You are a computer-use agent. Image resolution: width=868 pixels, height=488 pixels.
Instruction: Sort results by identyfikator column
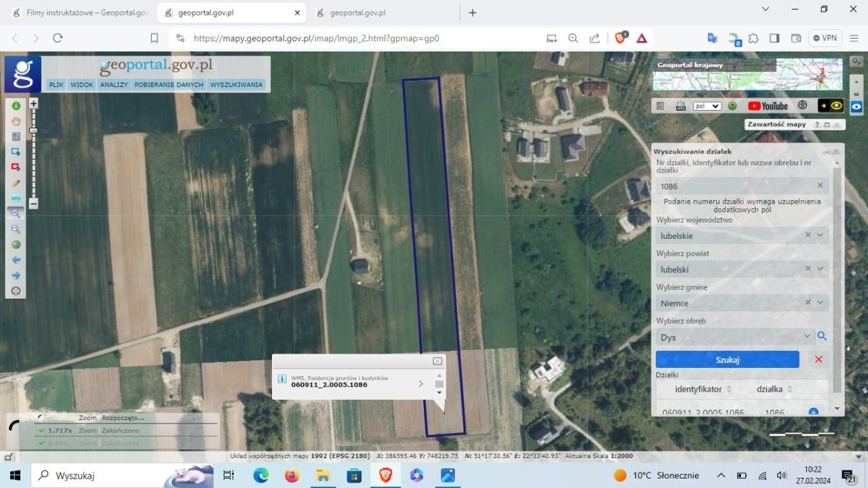[728, 390]
